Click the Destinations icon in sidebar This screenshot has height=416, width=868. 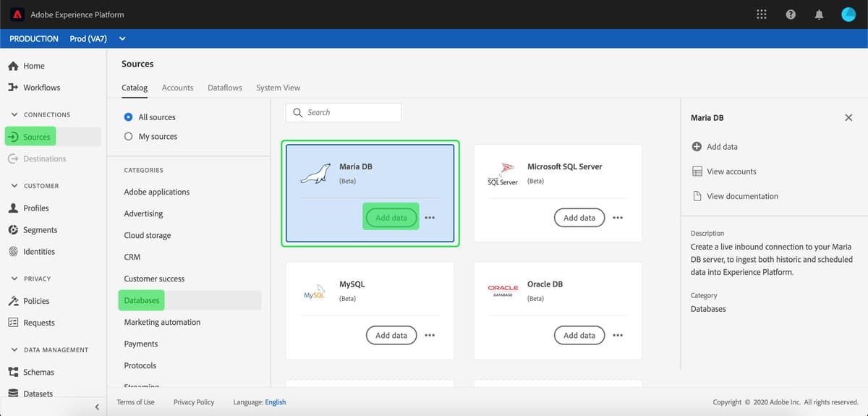tap(13, 158)
